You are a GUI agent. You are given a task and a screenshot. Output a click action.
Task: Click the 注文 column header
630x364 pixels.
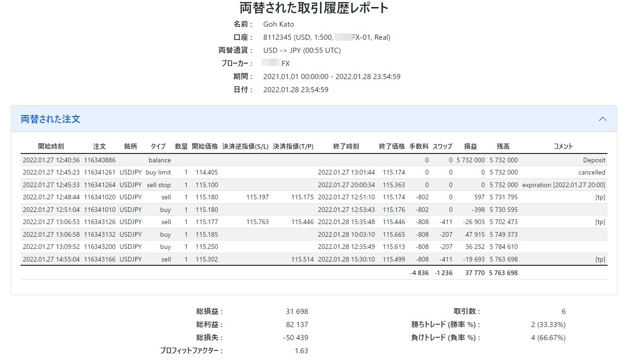99,146
